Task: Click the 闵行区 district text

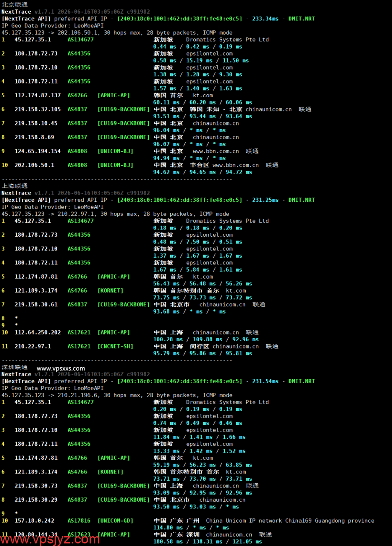Action: tap(200, 346)
